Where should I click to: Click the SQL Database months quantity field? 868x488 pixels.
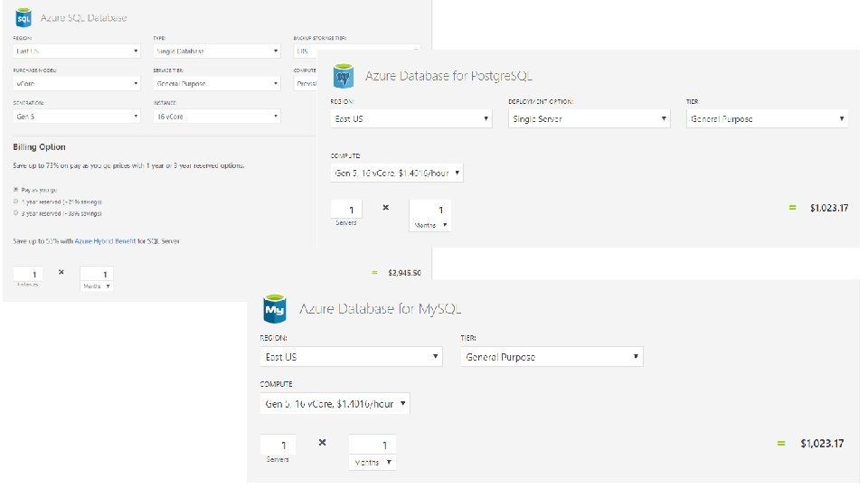click(97, 274)
